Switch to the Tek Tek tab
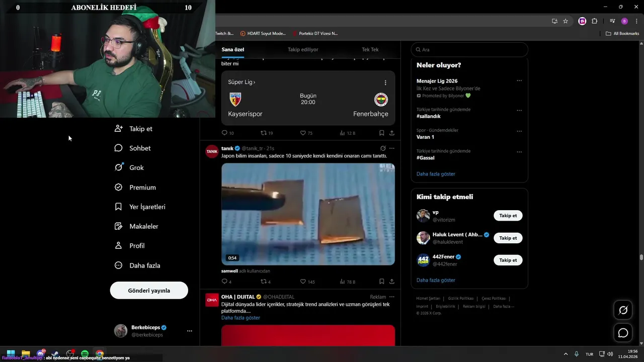 point(370,49)
